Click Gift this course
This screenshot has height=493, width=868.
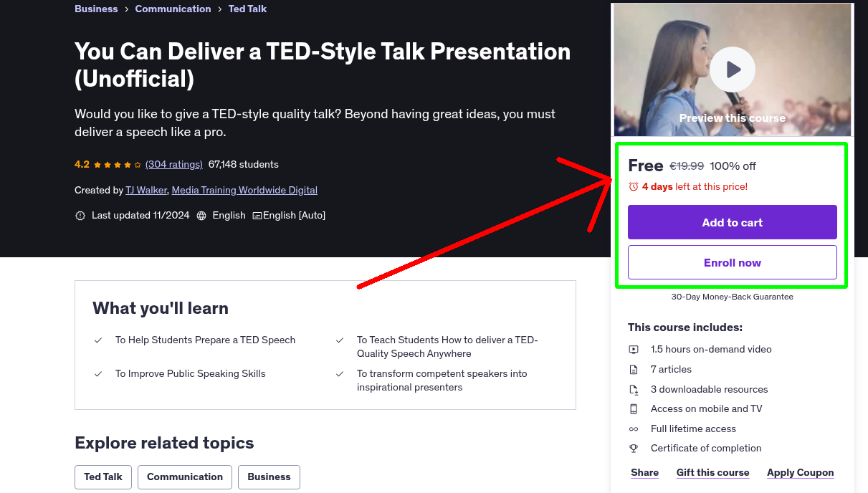(x=712, y=473)
